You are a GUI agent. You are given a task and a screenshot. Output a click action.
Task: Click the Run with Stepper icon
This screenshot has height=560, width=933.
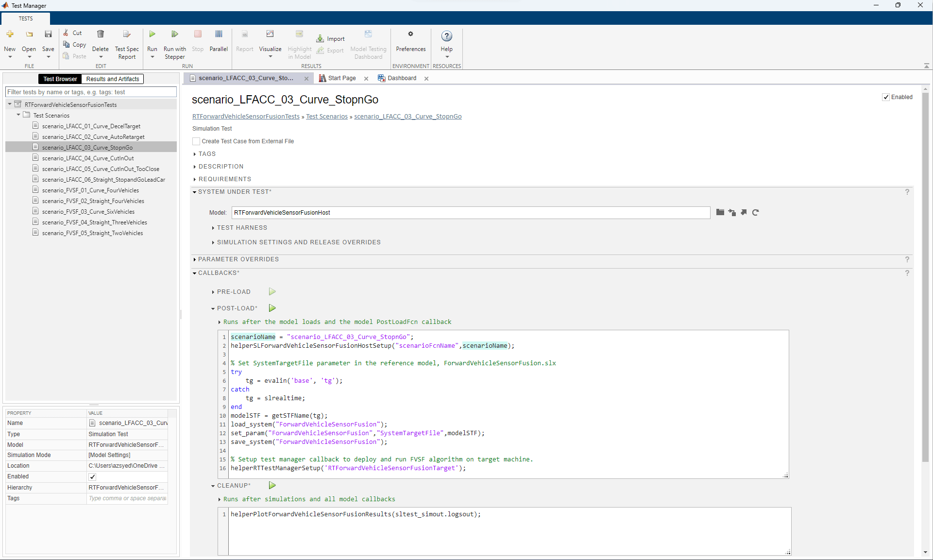click(x=174, y=34)
